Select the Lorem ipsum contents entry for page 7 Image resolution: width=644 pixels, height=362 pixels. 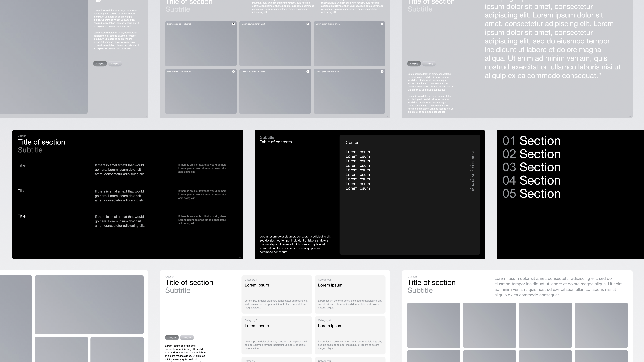358,152
